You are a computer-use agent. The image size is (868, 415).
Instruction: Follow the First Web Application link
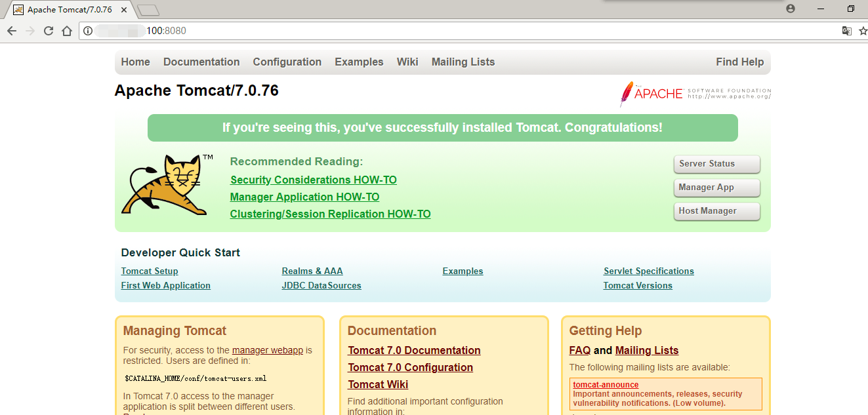(x=166, y=286)
